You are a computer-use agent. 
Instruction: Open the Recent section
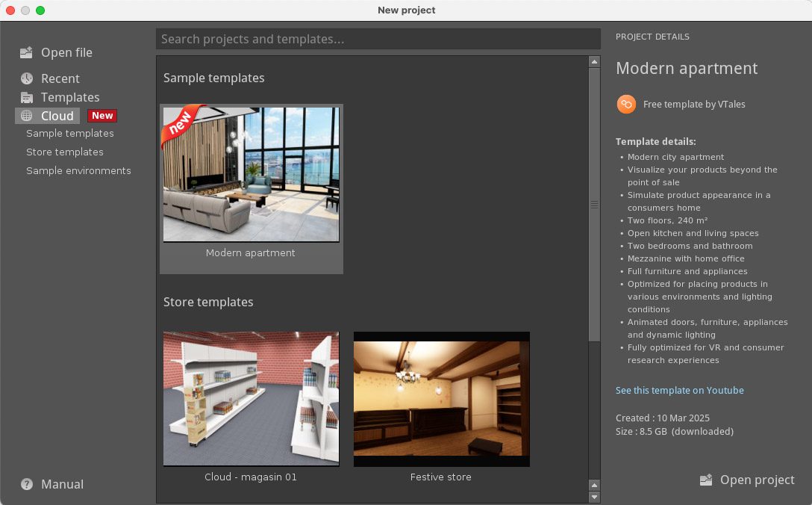[60, 78]
